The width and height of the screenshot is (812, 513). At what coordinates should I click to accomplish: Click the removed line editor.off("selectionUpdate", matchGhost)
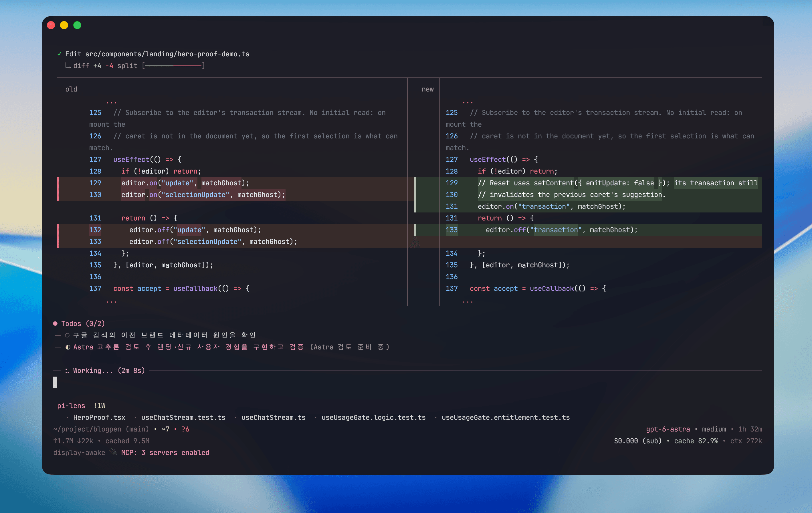213,242
